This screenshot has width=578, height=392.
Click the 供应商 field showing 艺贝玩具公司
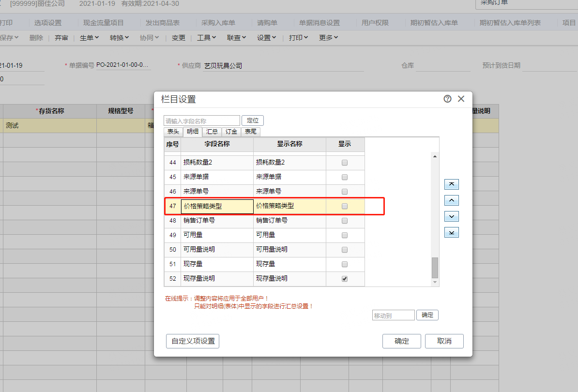[x=283, y=66]
